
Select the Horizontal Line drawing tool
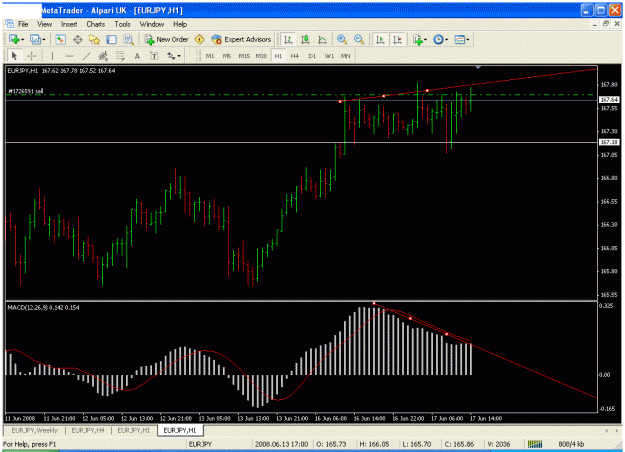click(69, 56)
